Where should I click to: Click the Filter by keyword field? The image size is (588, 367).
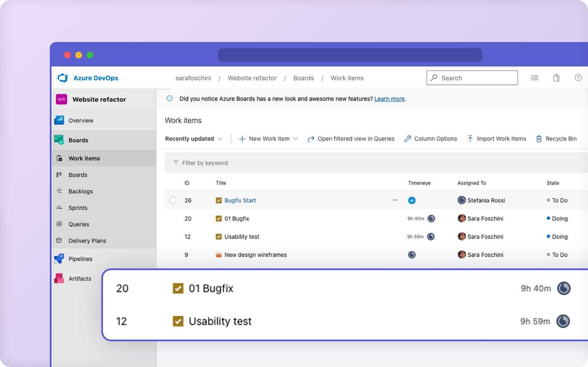(376, 163)
